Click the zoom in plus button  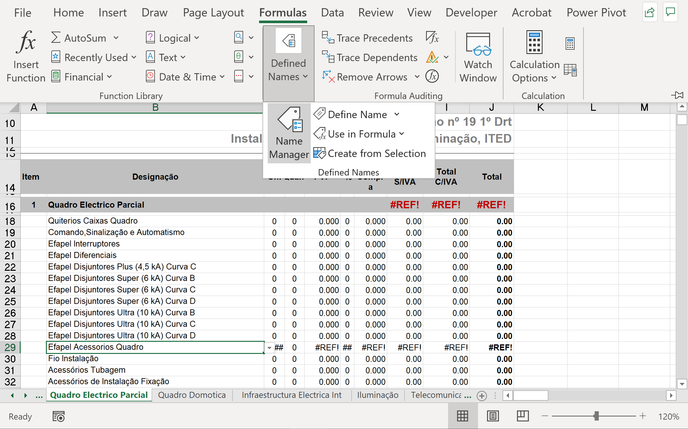pos(642,416)
